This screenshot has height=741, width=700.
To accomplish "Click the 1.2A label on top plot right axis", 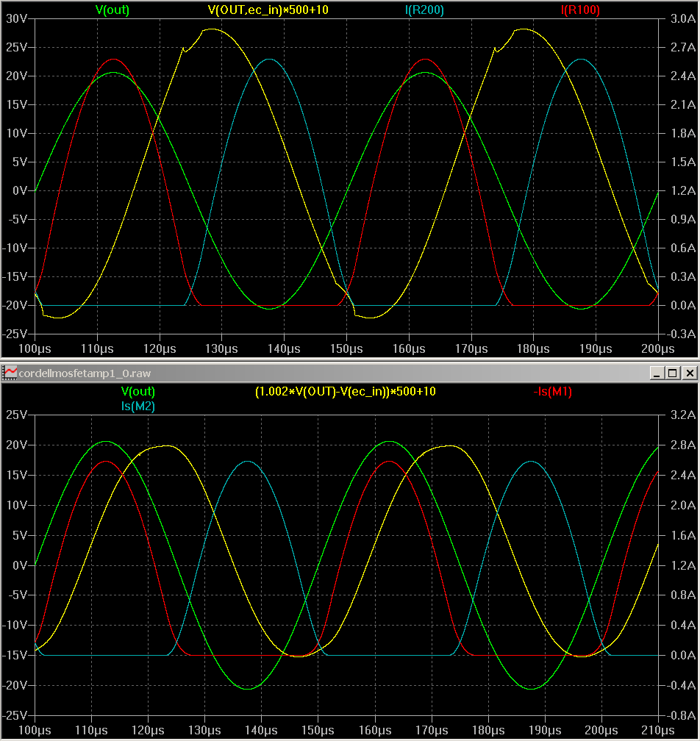I will pyautogui.click(x=683, y=190).
